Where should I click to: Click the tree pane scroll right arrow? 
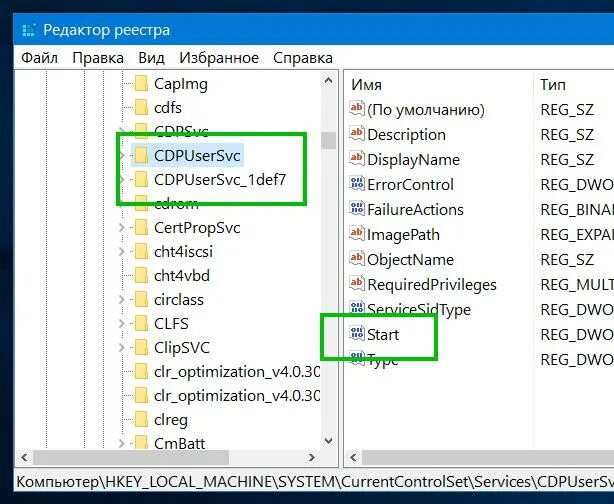(x=312, y=457)
